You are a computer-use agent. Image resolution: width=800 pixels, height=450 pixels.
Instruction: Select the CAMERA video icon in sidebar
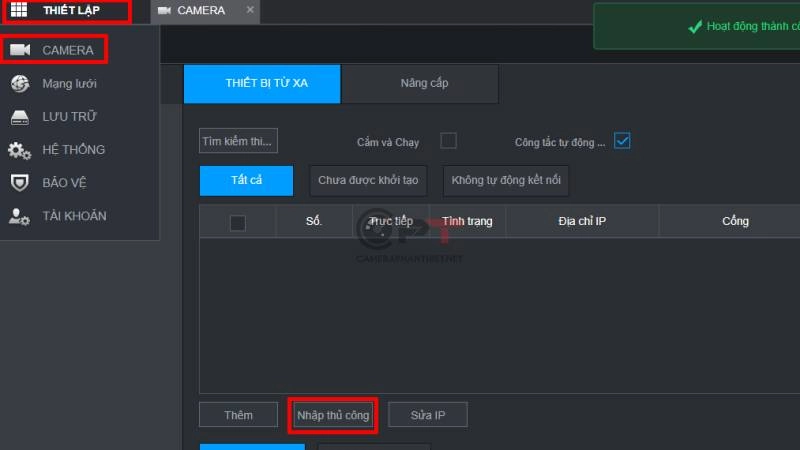[x=20, y=49]
